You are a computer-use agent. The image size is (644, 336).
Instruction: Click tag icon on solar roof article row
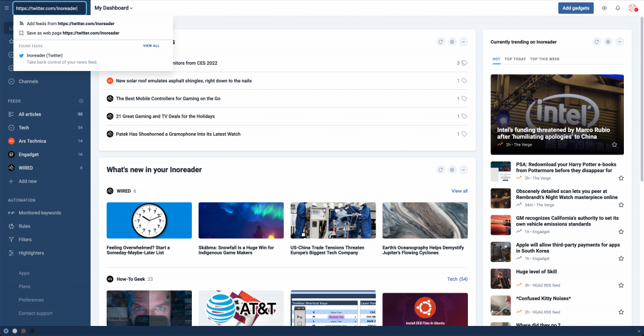pos(465,81)
